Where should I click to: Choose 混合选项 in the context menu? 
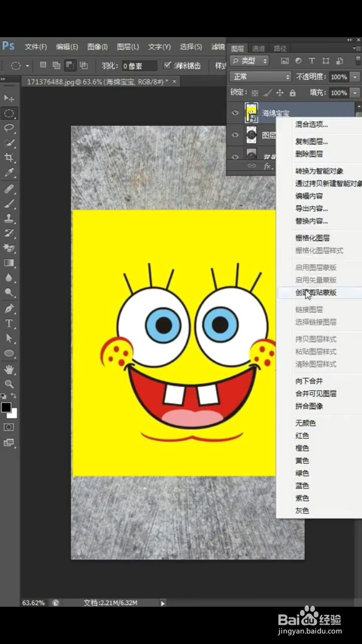pyautogui.click(x=312, y=125)
